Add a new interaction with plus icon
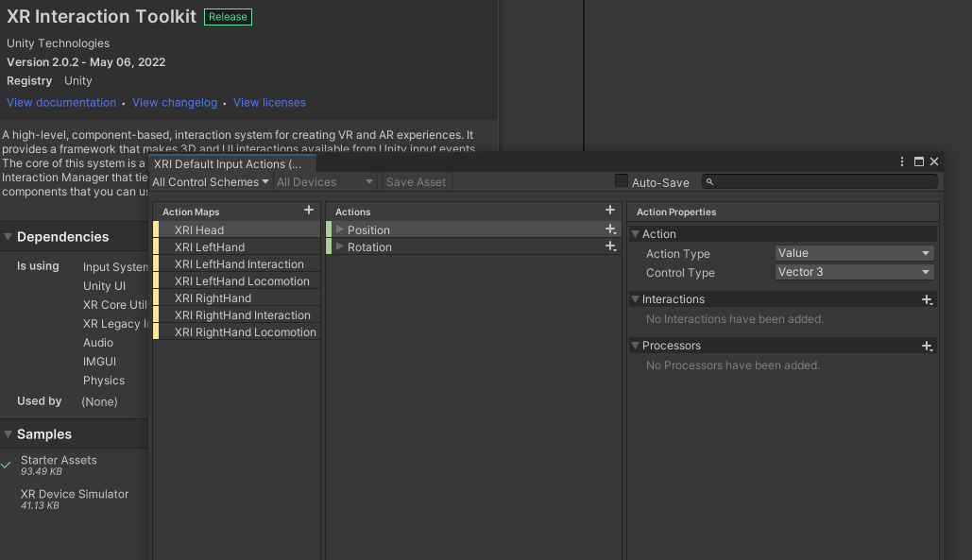 (928, 299)
